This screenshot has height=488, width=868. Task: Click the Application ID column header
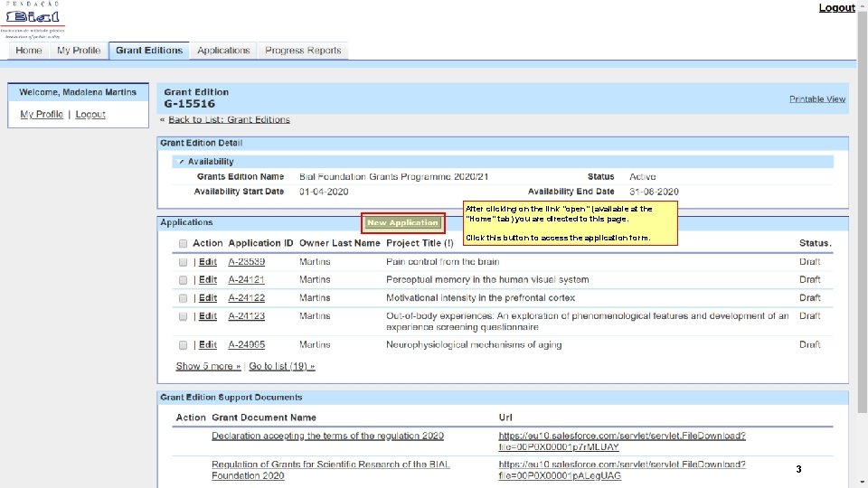coord(260,243)
